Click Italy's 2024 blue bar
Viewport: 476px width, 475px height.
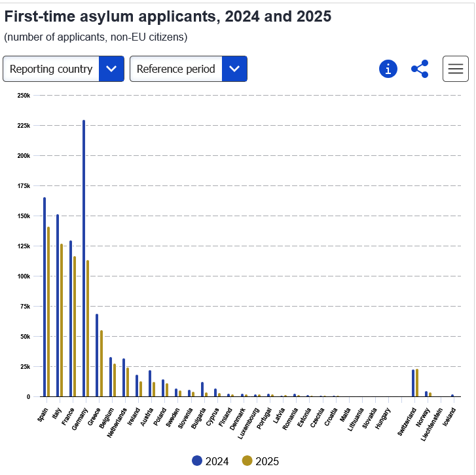58,305
